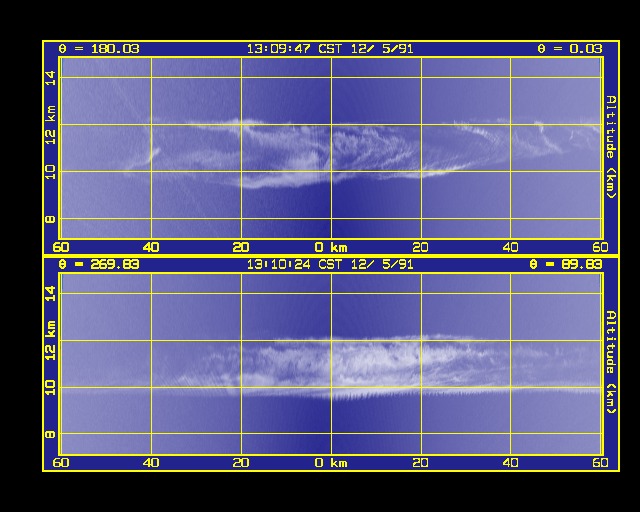Click lower panel's 20 label on θ=269.83 side
This screenshot has width=640, height=512.
click(x=241, y=463)
